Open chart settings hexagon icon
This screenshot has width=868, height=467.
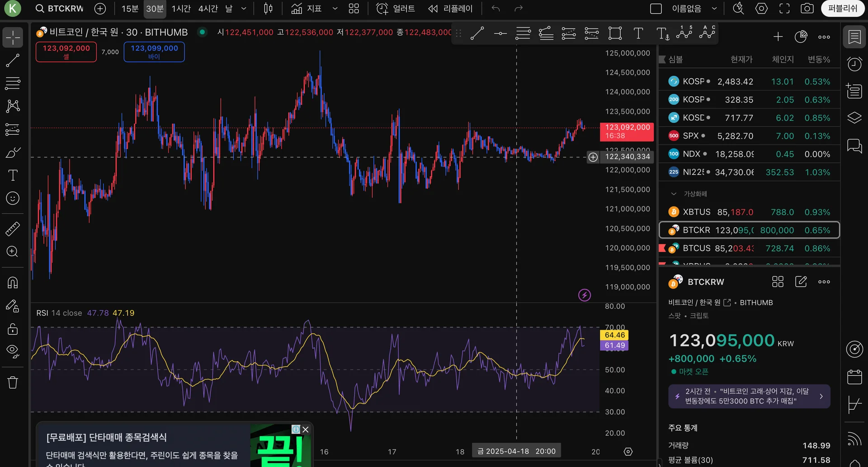click(761, 9)
